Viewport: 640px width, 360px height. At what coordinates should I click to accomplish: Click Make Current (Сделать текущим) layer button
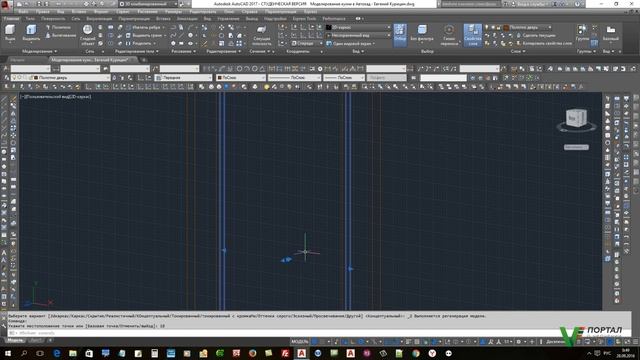pos(536,36)
